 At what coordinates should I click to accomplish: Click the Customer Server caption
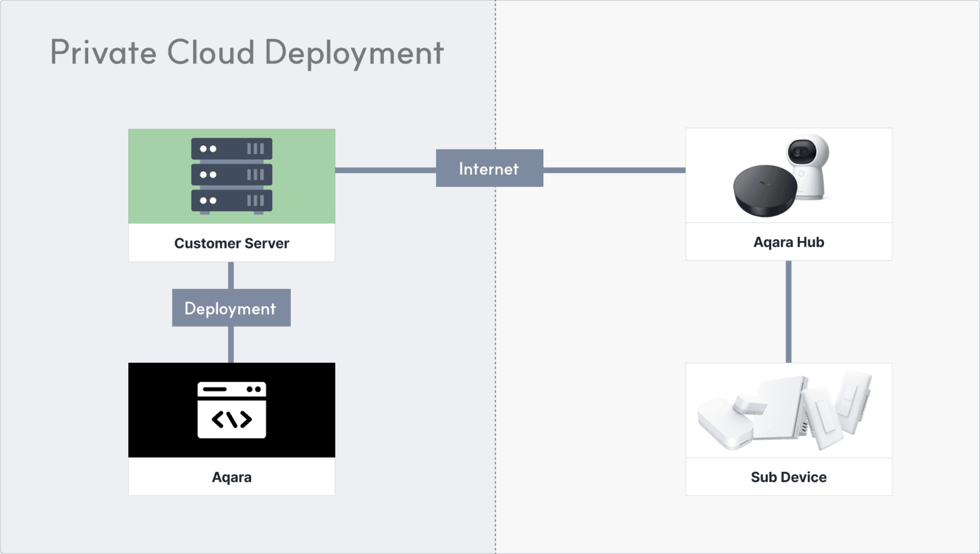pos(232,243)
